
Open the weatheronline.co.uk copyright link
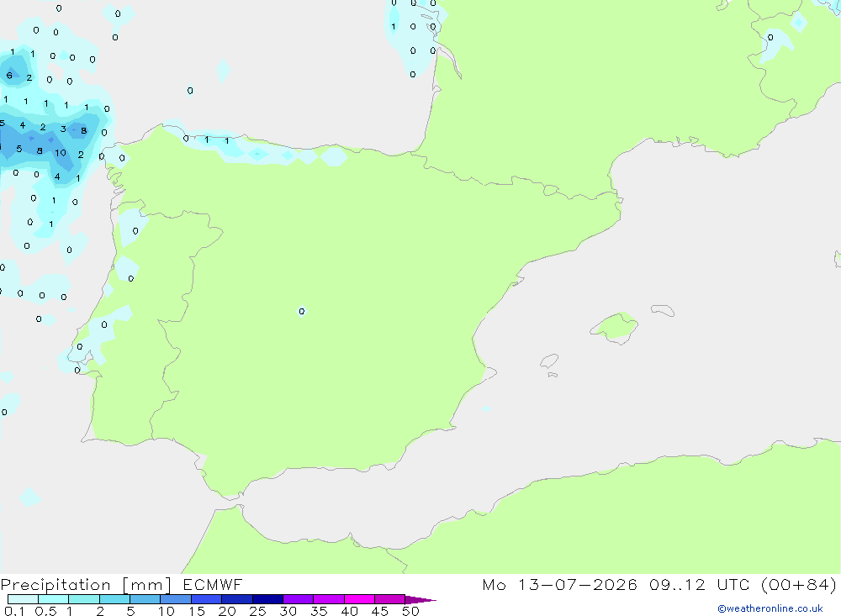(x=770, y=608)
